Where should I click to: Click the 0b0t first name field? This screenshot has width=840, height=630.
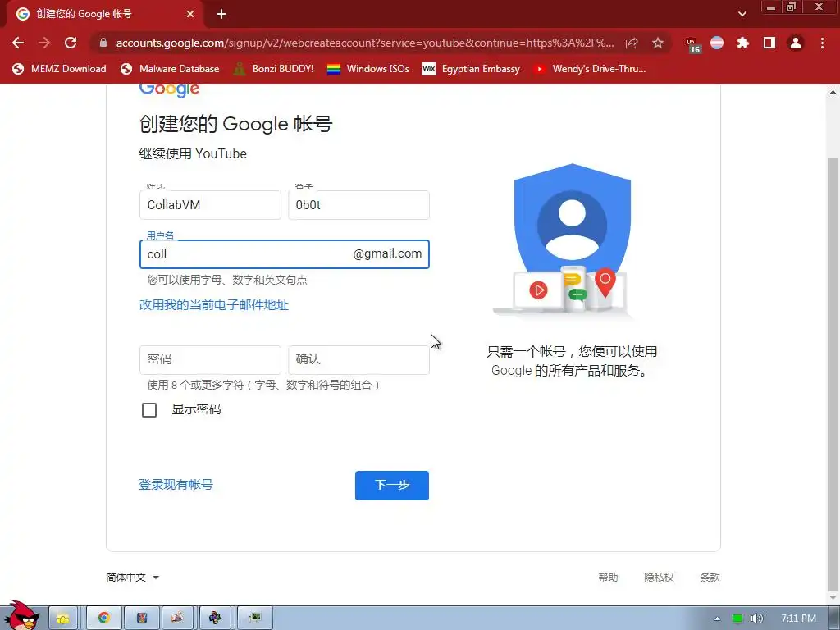click(358, 204)
